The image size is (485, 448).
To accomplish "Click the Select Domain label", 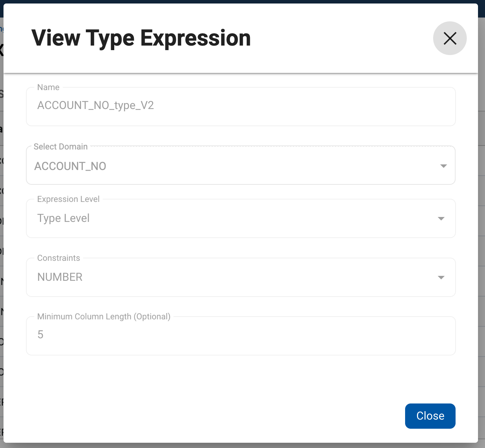I will point(61,147).
